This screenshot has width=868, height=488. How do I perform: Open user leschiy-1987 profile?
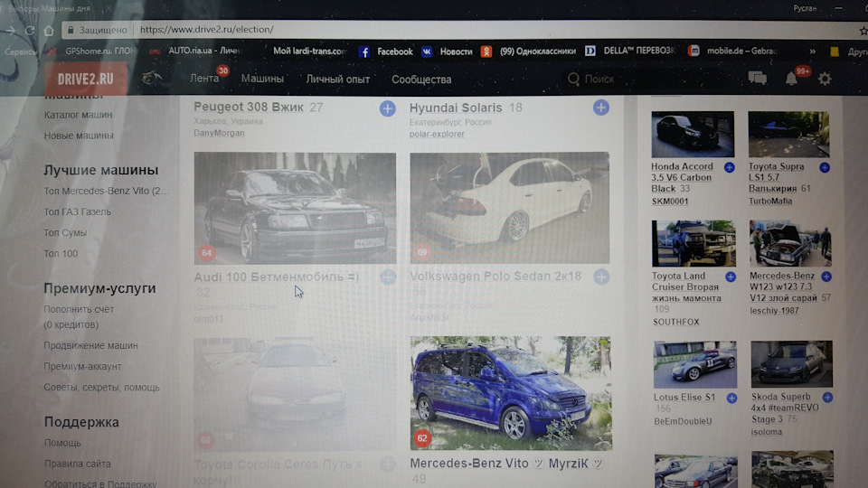point(775,310)
